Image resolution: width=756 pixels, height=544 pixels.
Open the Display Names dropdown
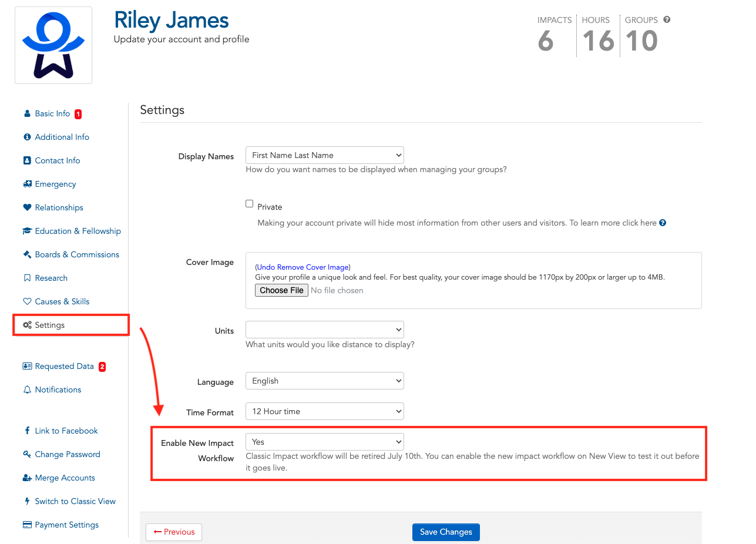click(x=325, y=155)
